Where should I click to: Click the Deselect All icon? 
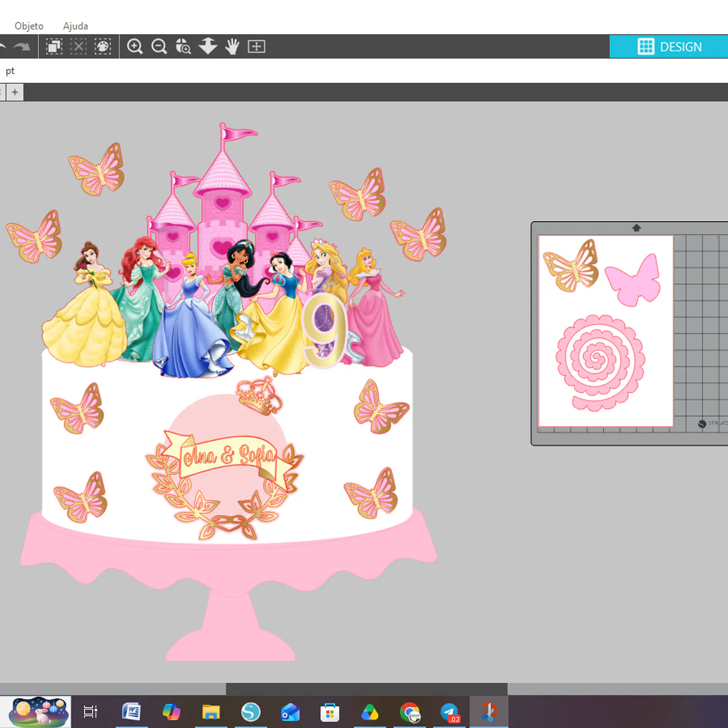[x=78, y=47]
